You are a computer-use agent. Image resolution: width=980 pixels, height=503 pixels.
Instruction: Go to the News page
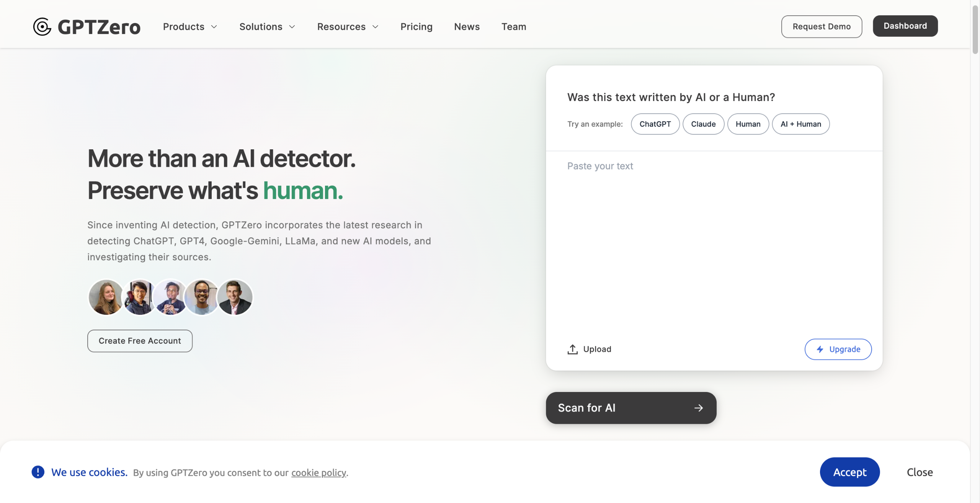(467, 27)
